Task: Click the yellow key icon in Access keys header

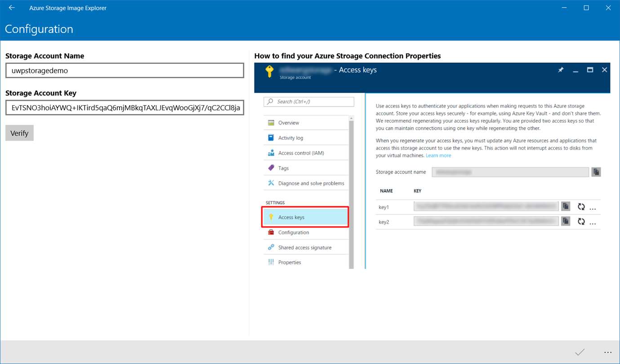Action: tap(269, 72)
